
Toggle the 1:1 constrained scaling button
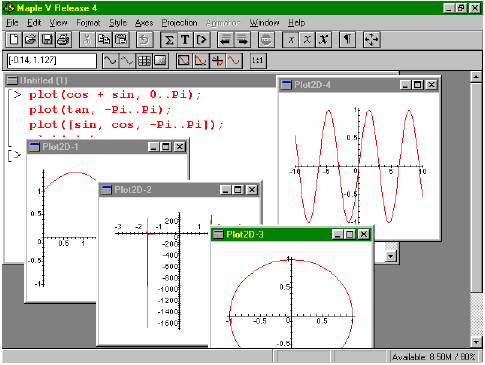click(x=258, y=61)
